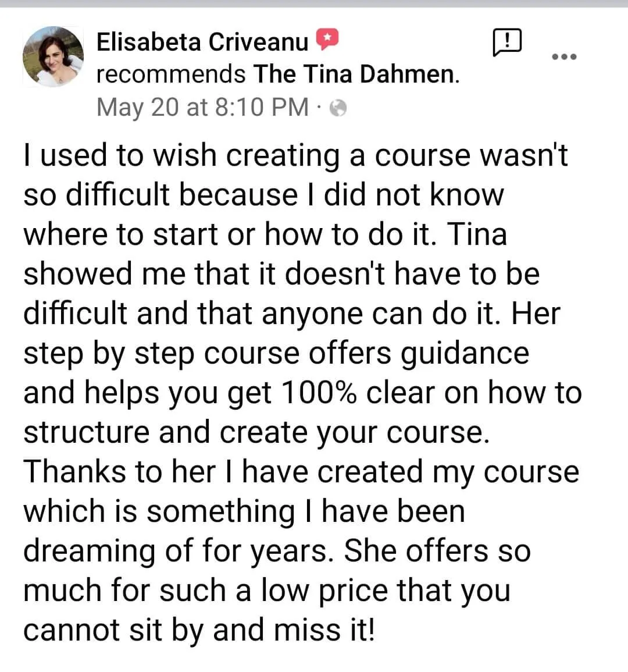Click the last line "cannot sit by and miss it!"
This screenshot has height=672, width=628.
click(199, 630)
